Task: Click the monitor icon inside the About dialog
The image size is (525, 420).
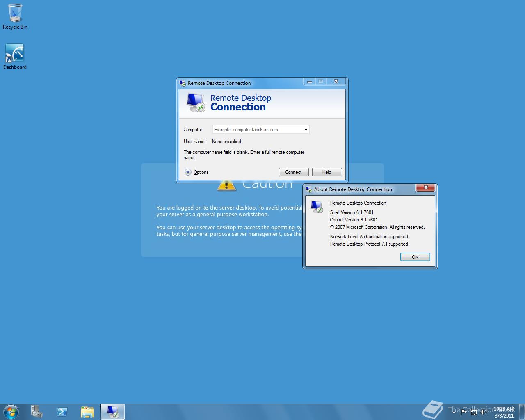Action: click(x=317, y=206)
